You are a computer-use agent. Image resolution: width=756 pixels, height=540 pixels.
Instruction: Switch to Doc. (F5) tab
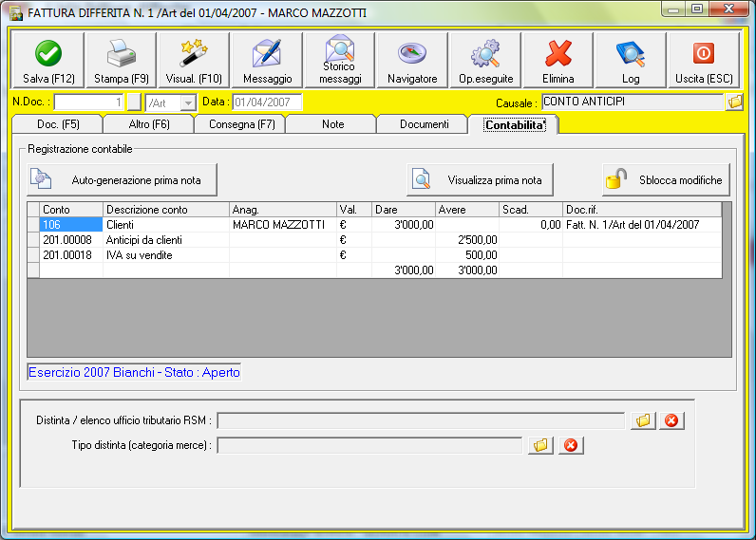[x=58, y=124]
